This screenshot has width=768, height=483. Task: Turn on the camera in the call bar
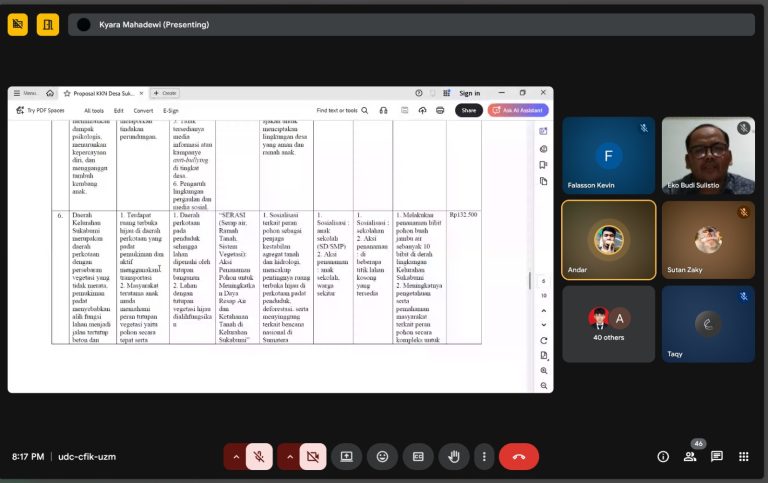tap(312, 457)
